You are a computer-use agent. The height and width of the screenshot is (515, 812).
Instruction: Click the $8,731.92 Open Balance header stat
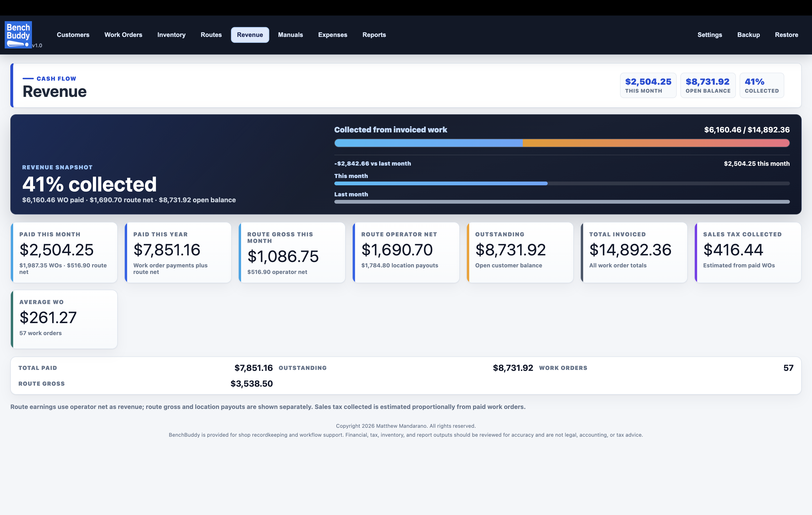click(708, 85)
